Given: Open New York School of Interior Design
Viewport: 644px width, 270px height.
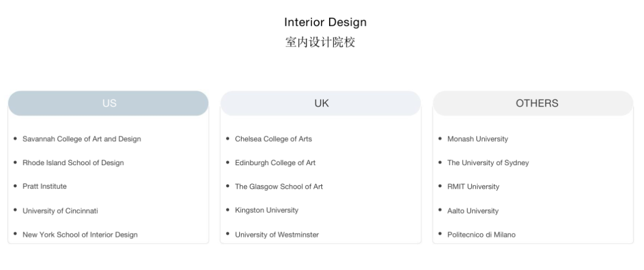Looking at the screenshot, I should pos(80,235).
